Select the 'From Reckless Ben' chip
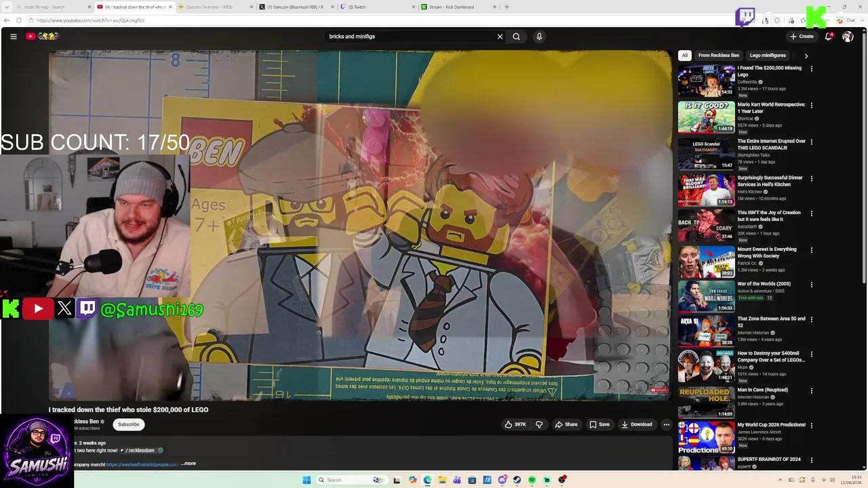Screen dimensions: 868x488 719,56
